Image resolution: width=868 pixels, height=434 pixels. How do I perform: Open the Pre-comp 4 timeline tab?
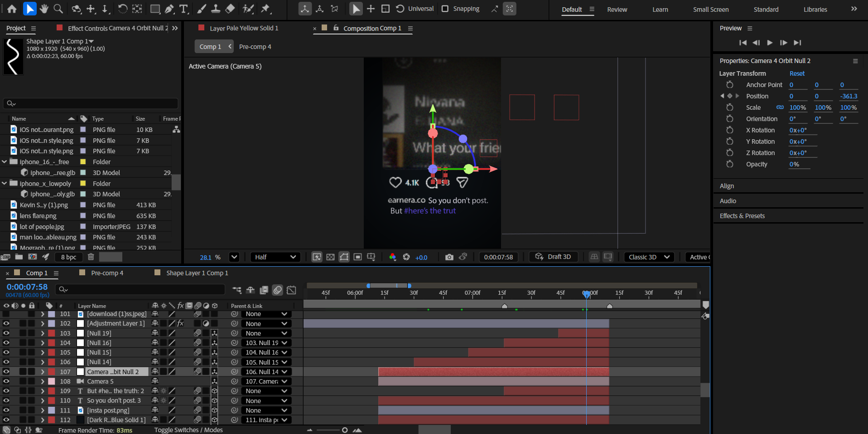[107, 273]
